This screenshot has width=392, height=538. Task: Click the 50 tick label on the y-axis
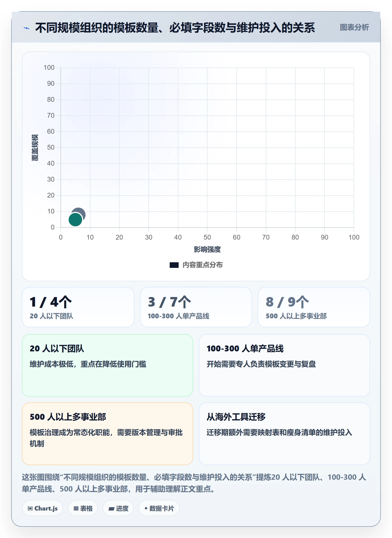[51, 147]
